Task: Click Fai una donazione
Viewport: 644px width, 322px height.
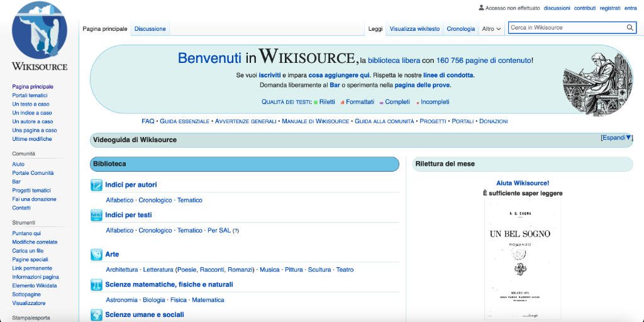Action: coord(34,199)
